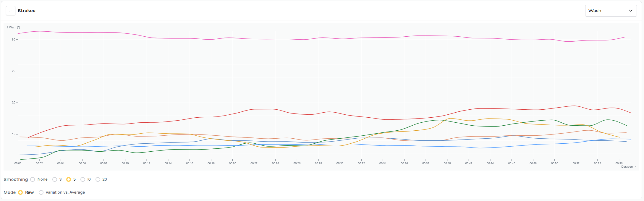Set smoothing to 3
This screenshot has height=201, width=644.
pos(55,179)
